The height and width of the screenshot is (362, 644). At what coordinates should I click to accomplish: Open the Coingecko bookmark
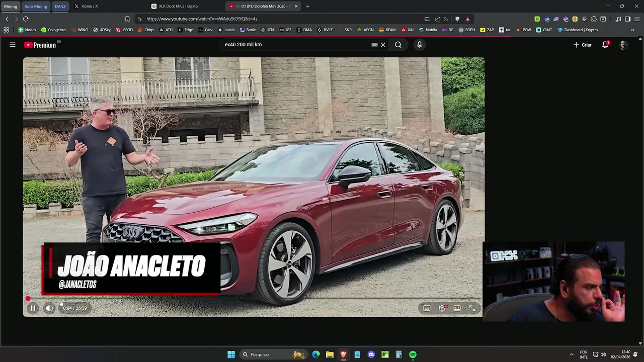click(x=53, y=30)
